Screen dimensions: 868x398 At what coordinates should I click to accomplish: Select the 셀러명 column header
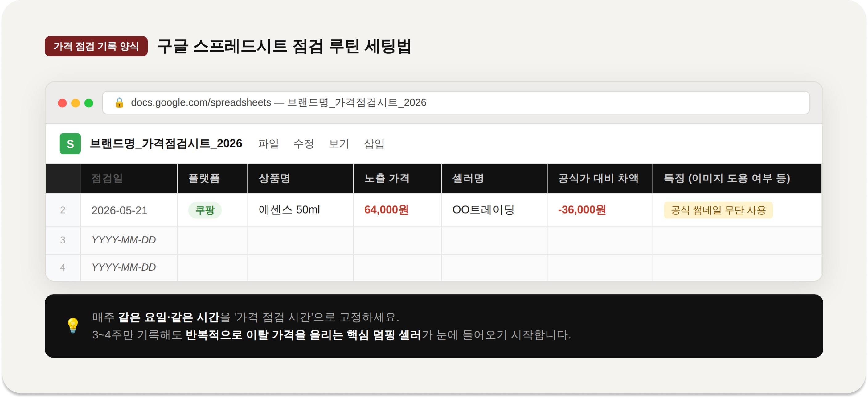(494, 178)
